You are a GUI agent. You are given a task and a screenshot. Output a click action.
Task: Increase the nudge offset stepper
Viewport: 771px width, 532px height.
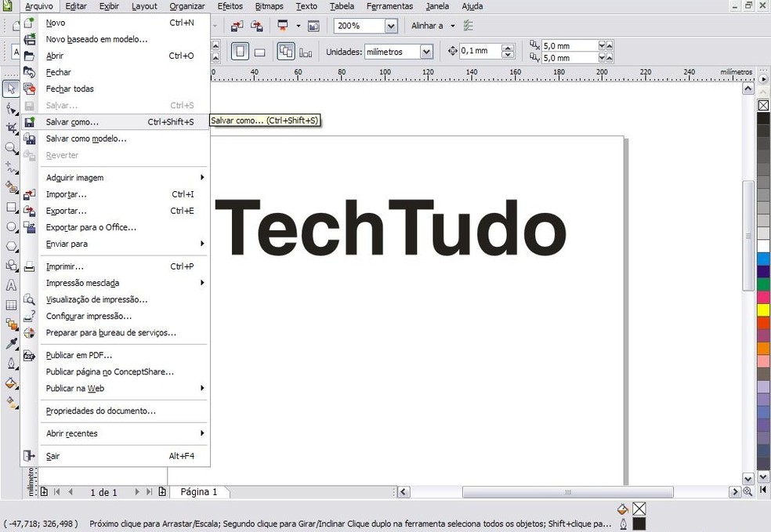click(508, 48)
